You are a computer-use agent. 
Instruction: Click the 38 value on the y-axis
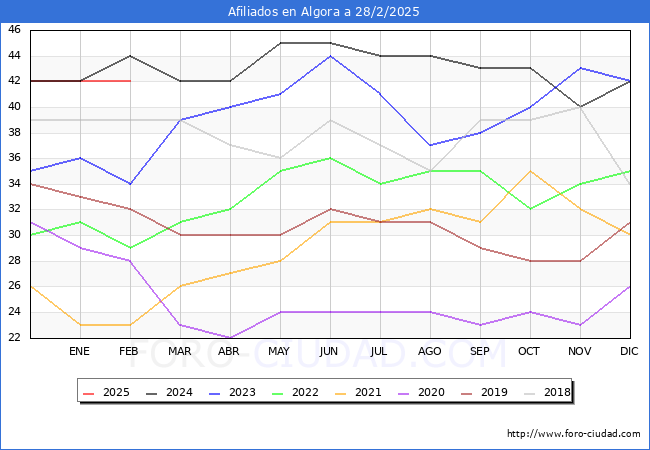[14, 132]
